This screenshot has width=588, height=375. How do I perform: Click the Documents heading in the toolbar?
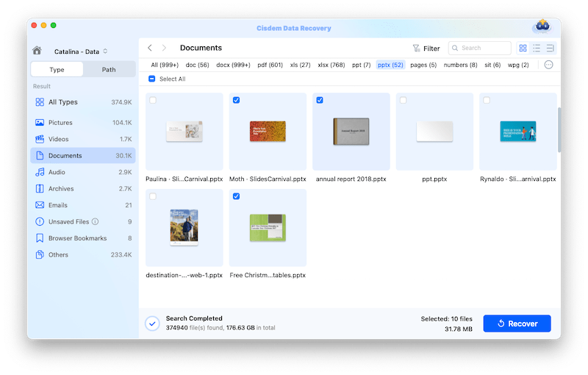pyautogui.click(x=201, y=48)
